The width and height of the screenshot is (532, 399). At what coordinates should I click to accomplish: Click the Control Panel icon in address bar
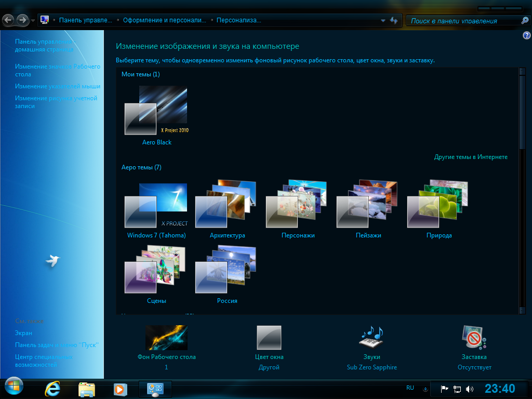coord(45,20)
